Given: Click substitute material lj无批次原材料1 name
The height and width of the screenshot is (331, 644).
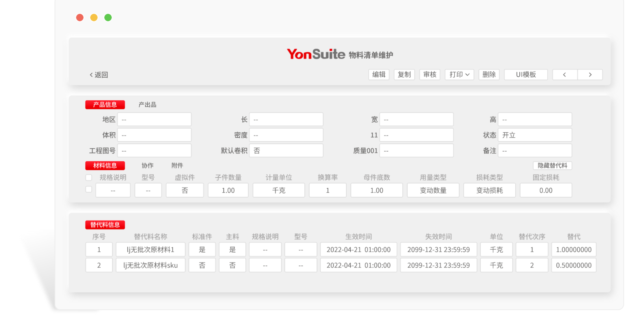Looking at the screenshot, I should point(150,249).
